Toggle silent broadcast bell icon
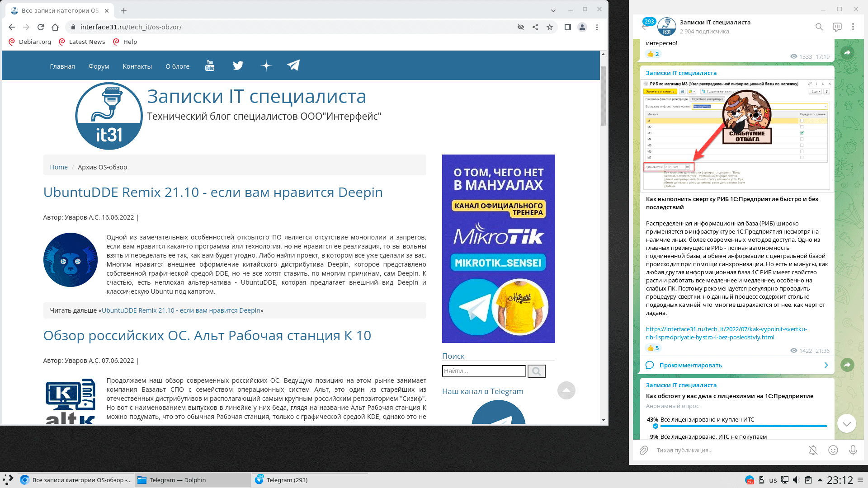Screen dimensions: 868x488 pos(813,450)
